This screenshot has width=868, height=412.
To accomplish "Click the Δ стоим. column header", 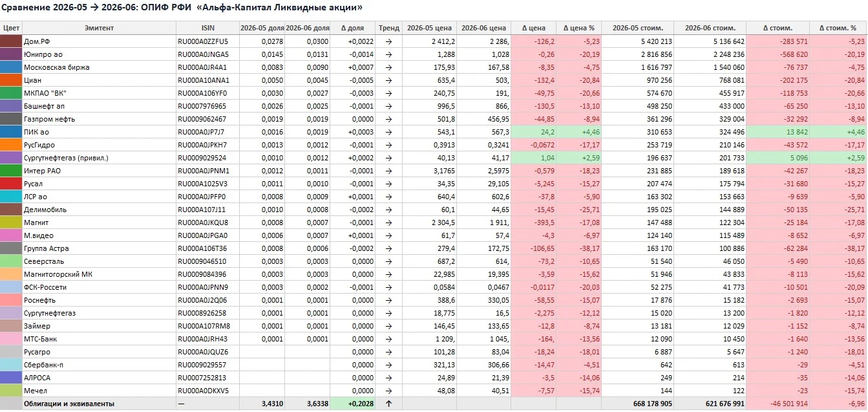I will point(778,28).
